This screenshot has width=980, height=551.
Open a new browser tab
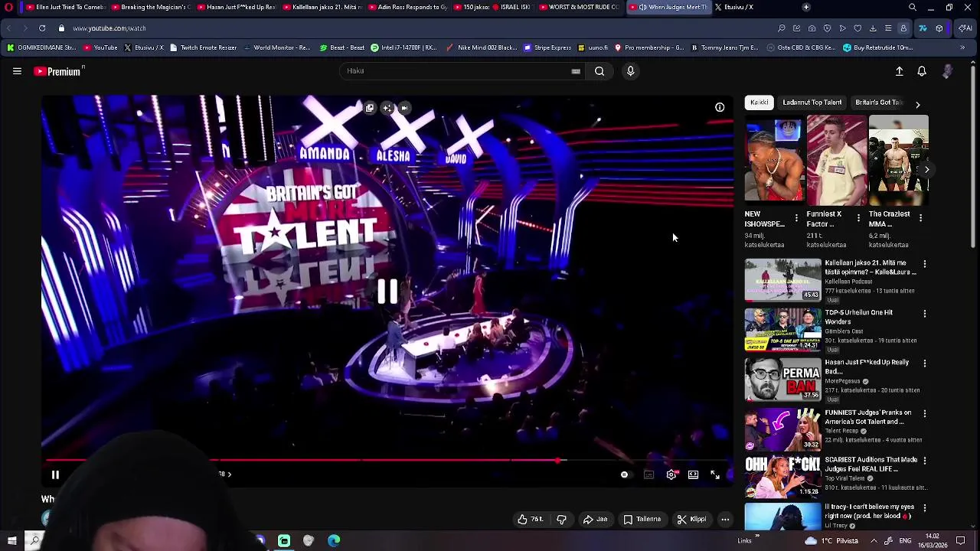click(x=805, y=7)
